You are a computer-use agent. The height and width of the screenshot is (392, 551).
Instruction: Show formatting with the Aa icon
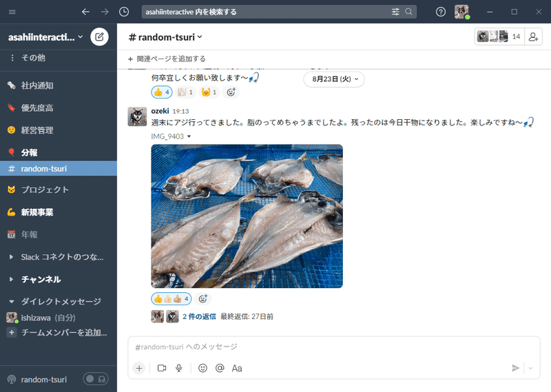click(x=237, y=368)
